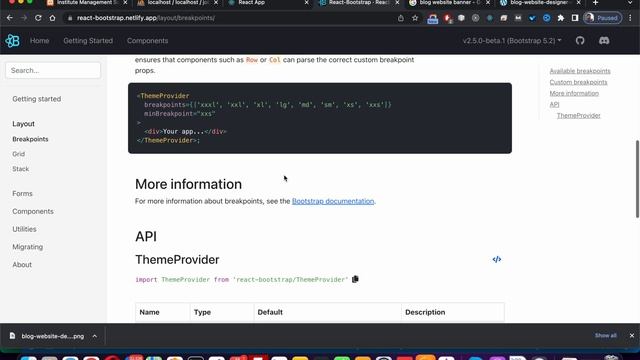This screenshot has height=360, width=640.
Task: Jump to API in table of contents
Action: pyautogui.click(x=554, y=104)
